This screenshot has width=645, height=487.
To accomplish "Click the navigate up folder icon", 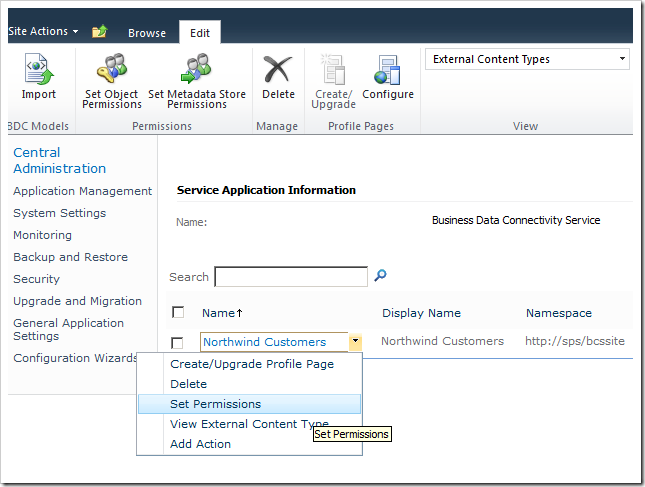I will click(x=99, y=32).
